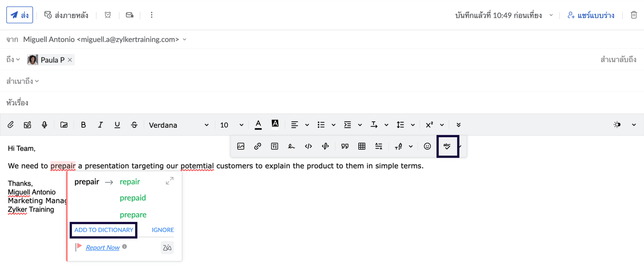Click the Paula P contact avatar
This screenshot has width=644, height=270.
32,60
